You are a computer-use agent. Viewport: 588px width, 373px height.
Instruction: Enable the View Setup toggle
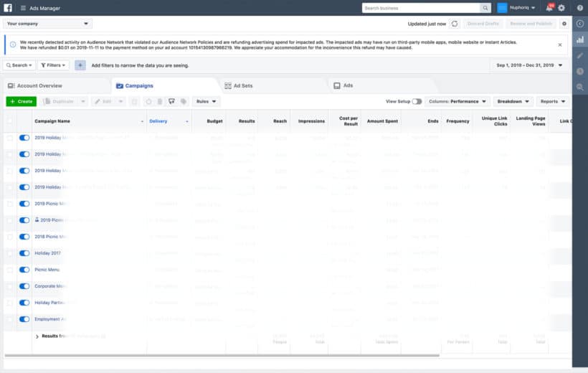tap(417, 101)
